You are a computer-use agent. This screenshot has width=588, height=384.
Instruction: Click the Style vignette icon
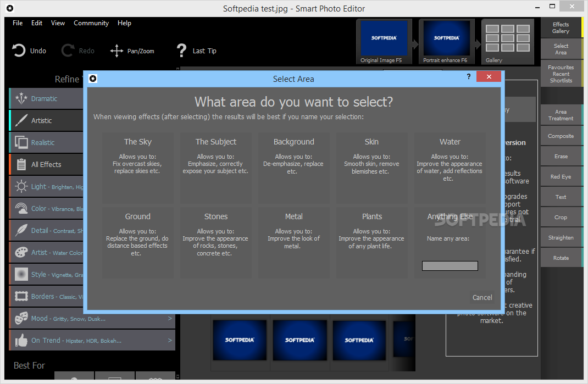click(21, 275)
